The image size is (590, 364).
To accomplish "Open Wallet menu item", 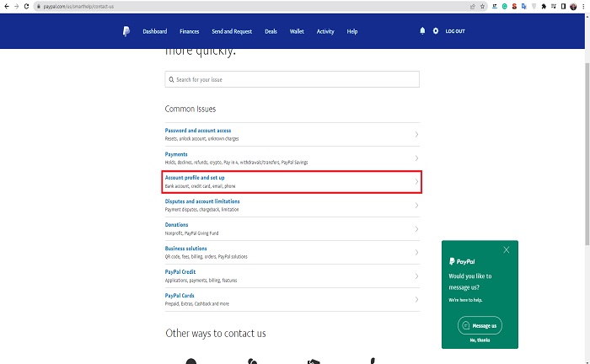I will pos(297,31).
